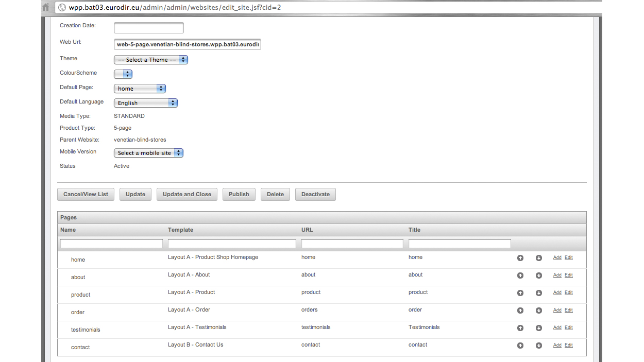Image resolution: width=644 pixels, height=362 pixels.
Task: Move testimonials page up one position
Action: (520, 328)
